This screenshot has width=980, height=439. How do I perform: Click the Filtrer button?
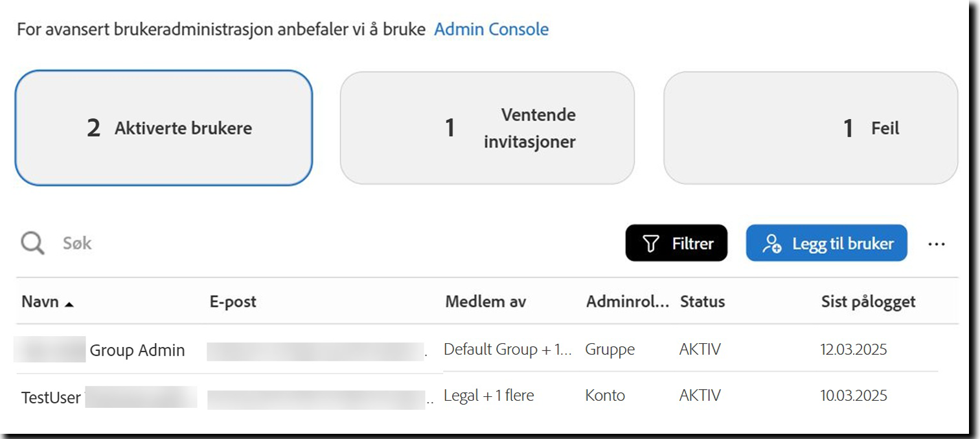point(676,243)
